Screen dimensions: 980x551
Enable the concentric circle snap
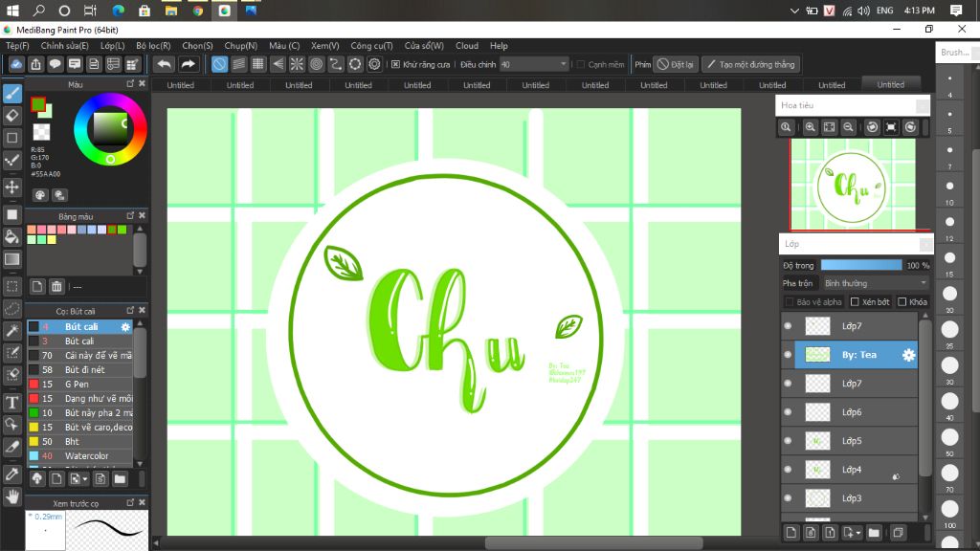(x=316, y=64)
